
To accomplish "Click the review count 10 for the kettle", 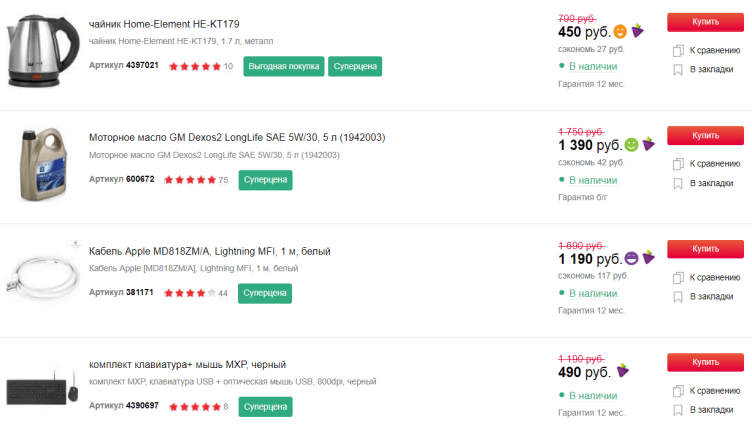I will [228, 67].
